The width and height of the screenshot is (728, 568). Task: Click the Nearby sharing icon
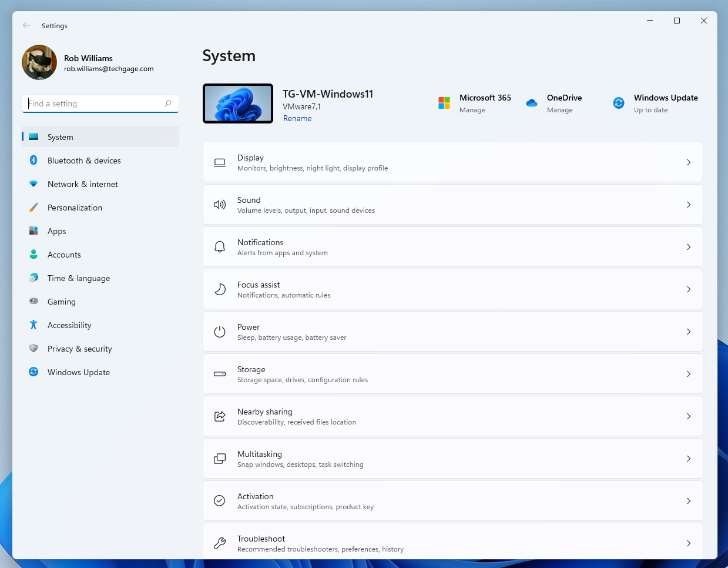220,416
